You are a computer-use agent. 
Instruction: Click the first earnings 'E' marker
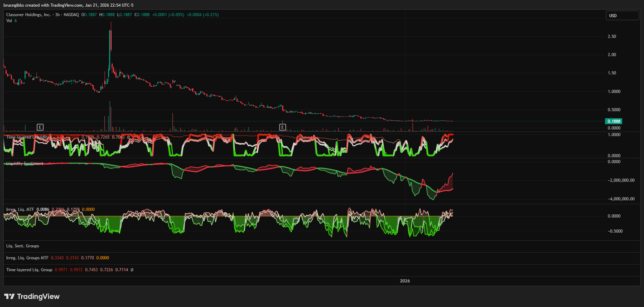[40, 127]
